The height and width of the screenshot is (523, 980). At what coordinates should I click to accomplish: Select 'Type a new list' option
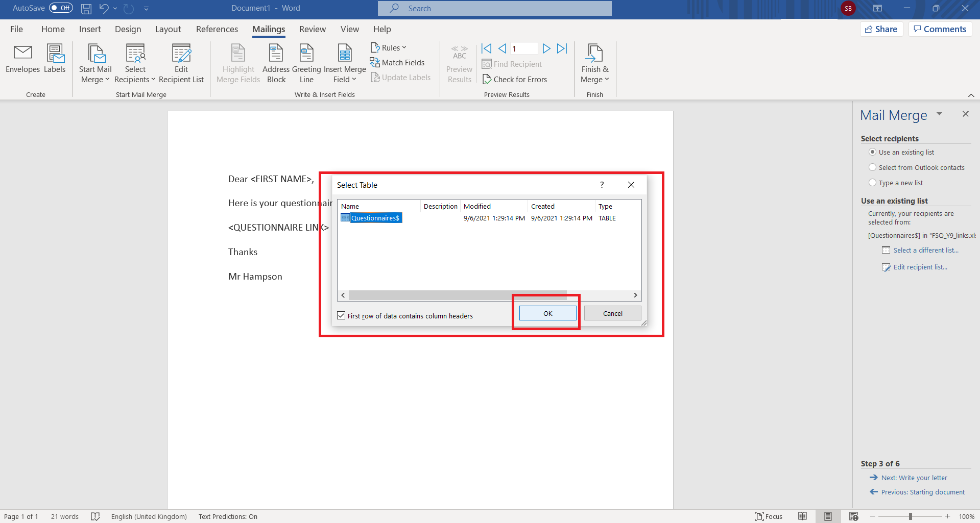point(872,183)
